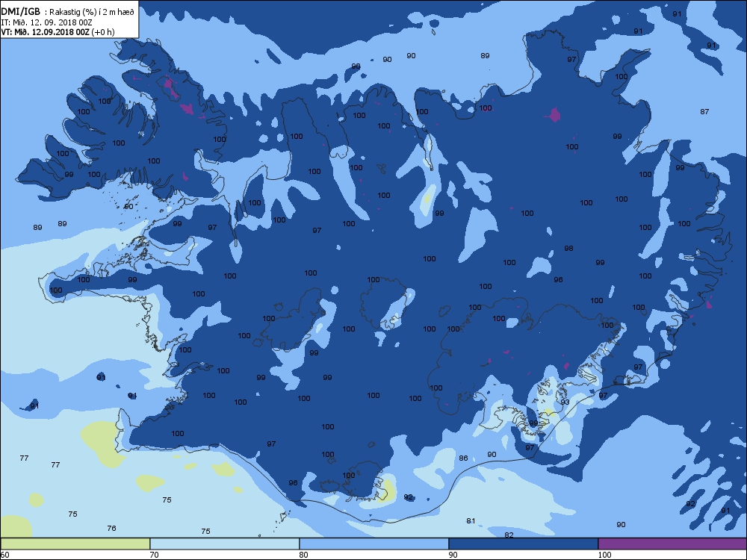Click the humidity value 86 on the map
Viewport: 747px width, 560px height.
[x=463, y=458]
